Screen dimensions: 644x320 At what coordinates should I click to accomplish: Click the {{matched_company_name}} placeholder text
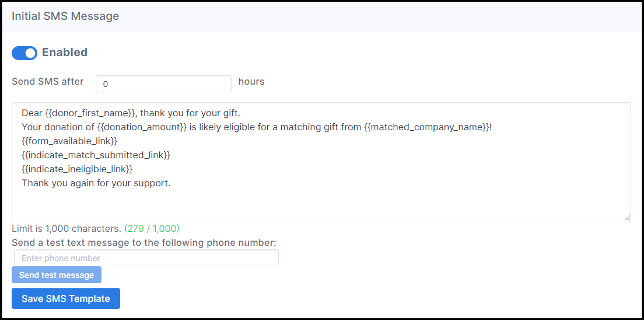tap(426, 127)
